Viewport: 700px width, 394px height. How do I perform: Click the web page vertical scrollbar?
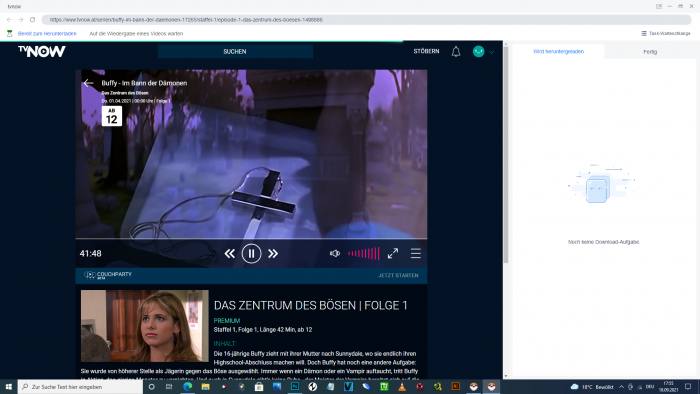(506, 154)
